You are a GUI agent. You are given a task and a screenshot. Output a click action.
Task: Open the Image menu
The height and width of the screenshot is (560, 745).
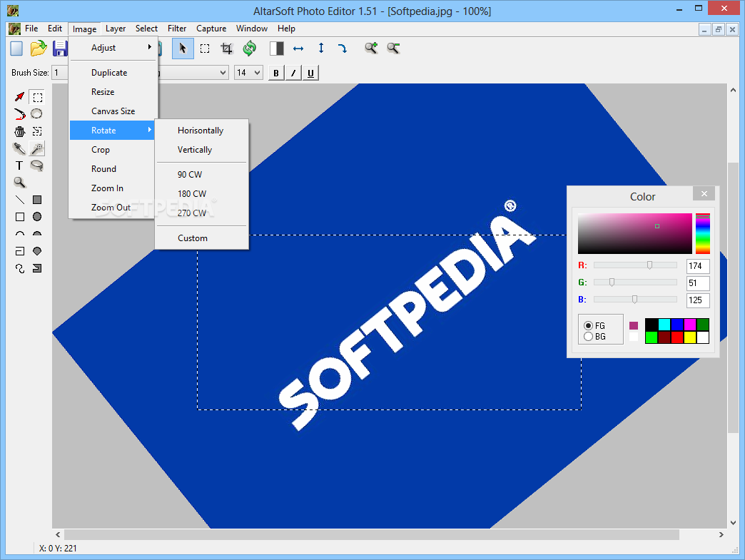(x=85, y=29)
